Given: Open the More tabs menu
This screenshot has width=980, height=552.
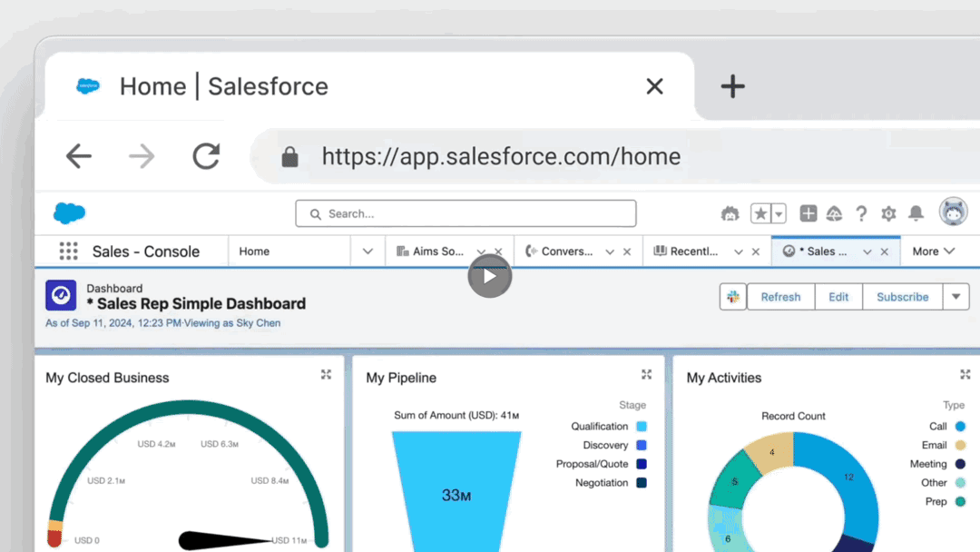Looking at the screenshot, I should (934, 251).
